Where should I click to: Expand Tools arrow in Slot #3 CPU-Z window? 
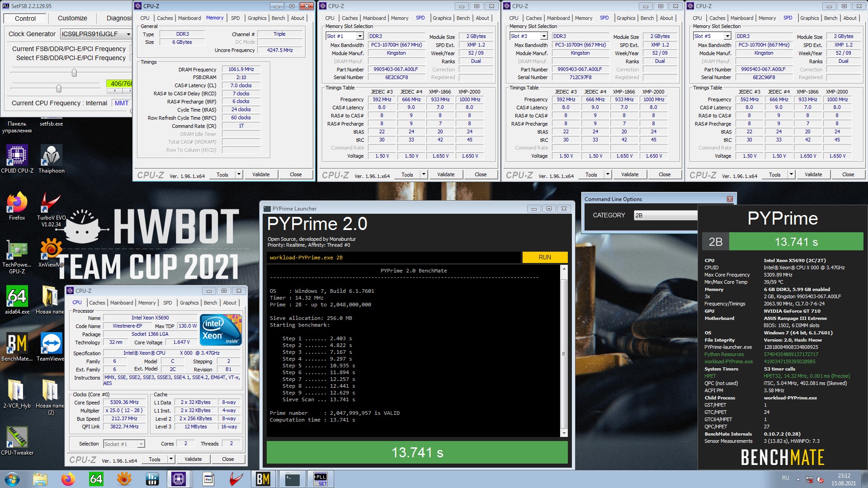[608, 174]
